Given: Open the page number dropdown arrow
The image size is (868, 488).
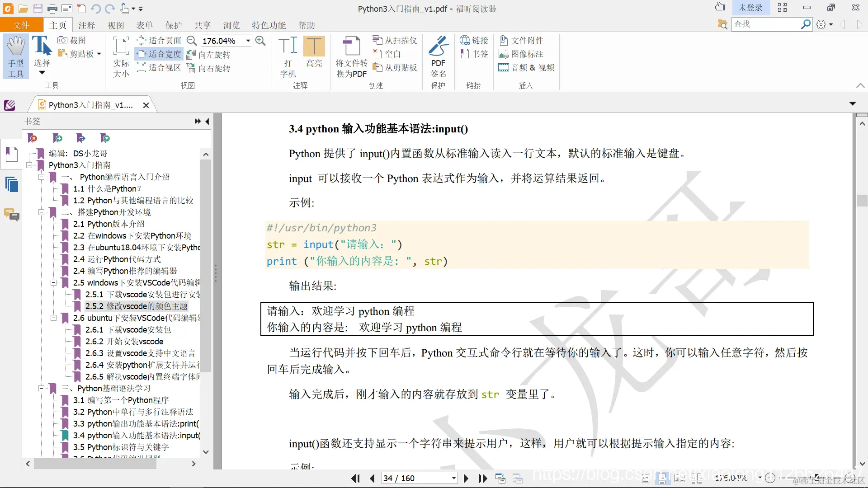Looking at the screenshot, I should (x=453, y=479).
